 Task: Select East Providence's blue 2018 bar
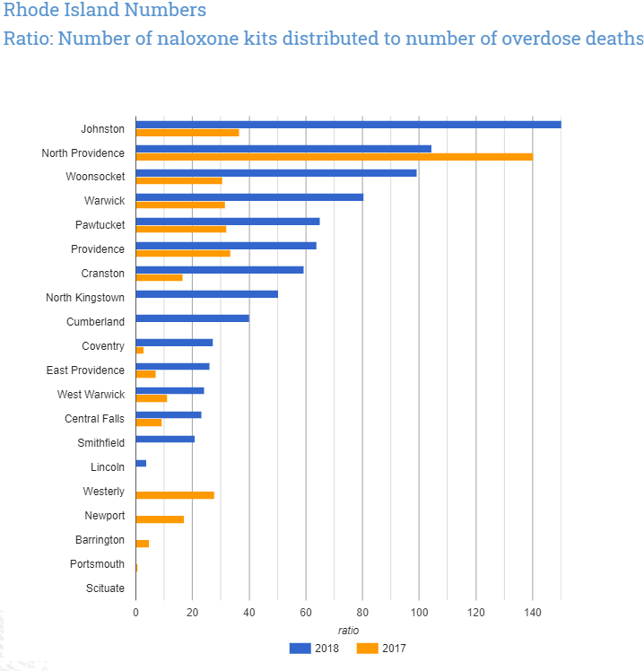[172, 366]
